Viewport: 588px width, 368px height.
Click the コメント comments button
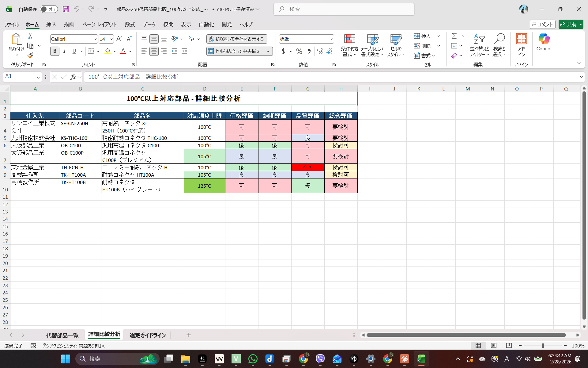(x=542, y=24)
